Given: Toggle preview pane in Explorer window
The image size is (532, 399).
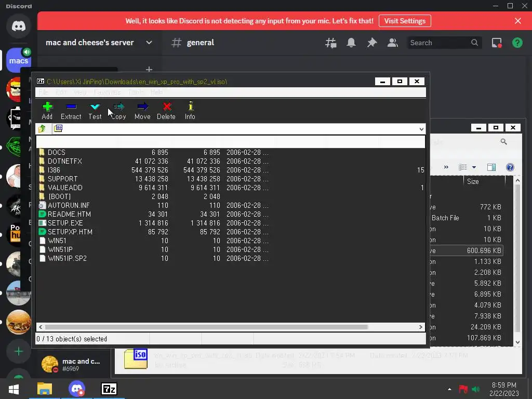Looking at the screenshot, I should (x=491, y=167).
